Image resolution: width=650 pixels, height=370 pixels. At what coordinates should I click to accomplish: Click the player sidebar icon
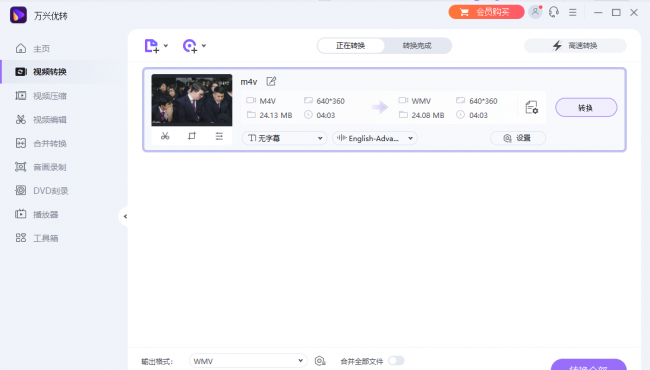click(21, 214)
